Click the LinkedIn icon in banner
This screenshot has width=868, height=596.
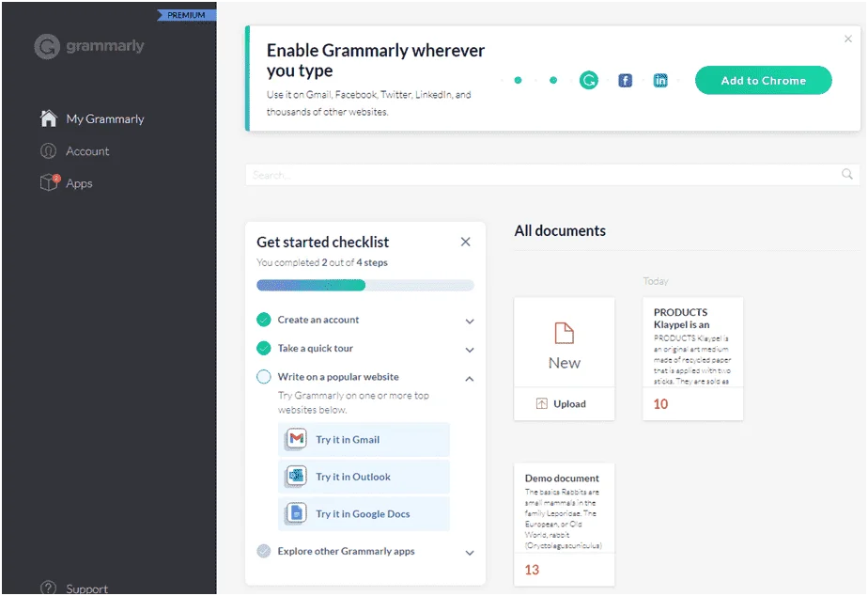point(660,80)
